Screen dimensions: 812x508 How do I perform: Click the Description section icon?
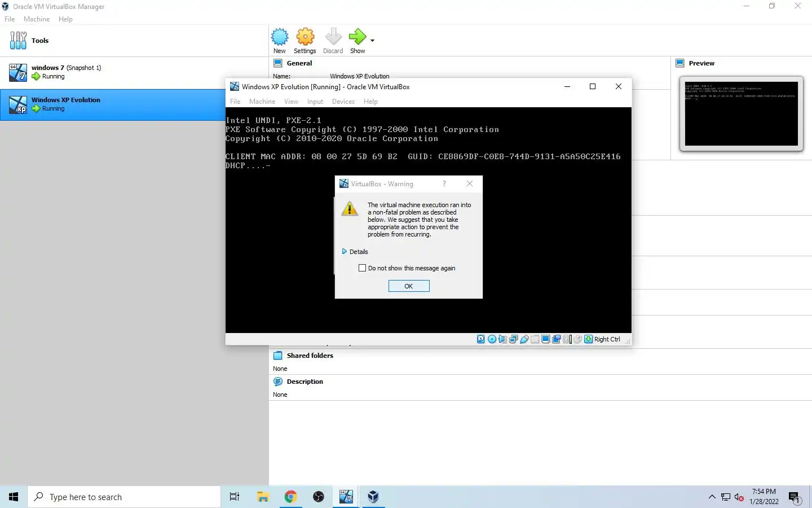(278, 382)
